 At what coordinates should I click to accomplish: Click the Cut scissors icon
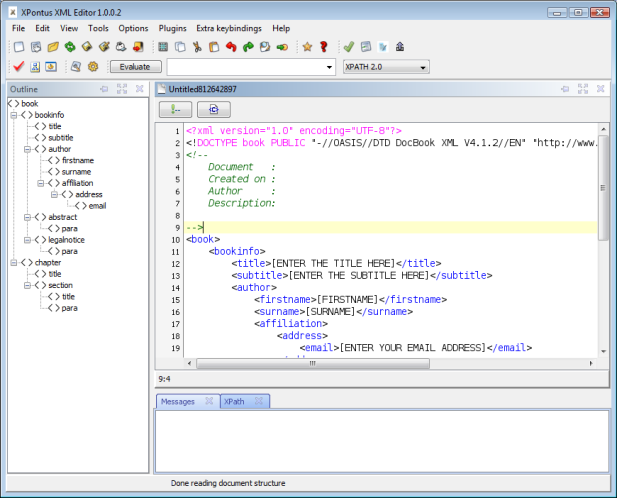tap(198, 47)
